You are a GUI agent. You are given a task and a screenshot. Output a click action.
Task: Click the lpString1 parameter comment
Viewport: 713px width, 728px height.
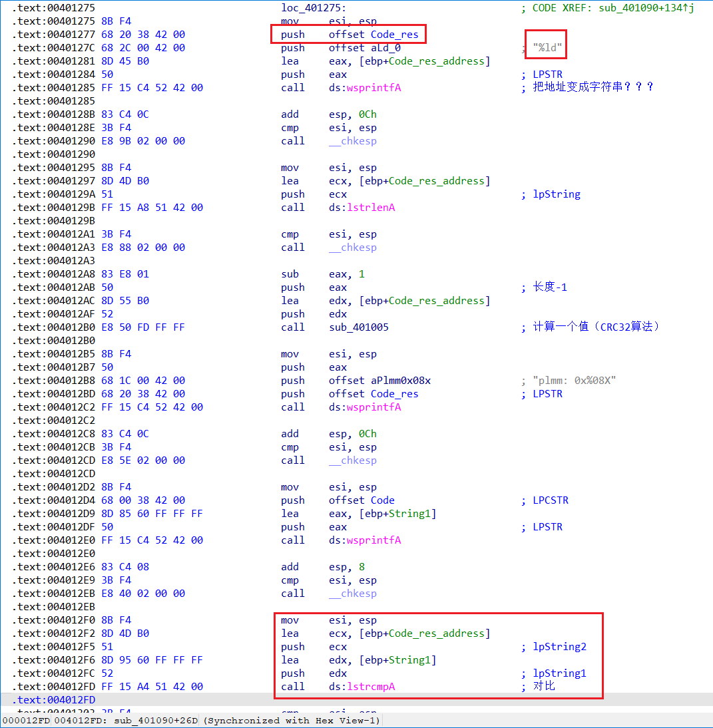pyautogui.click(x=559, y=673)
